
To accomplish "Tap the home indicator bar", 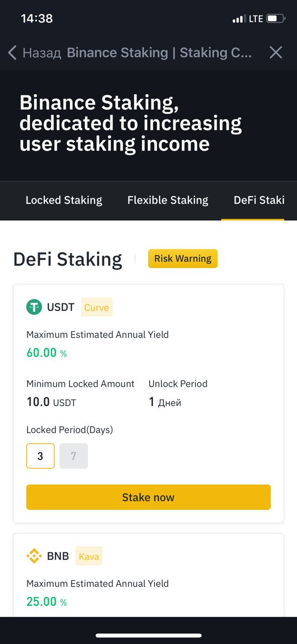I will tap(148, 635).
